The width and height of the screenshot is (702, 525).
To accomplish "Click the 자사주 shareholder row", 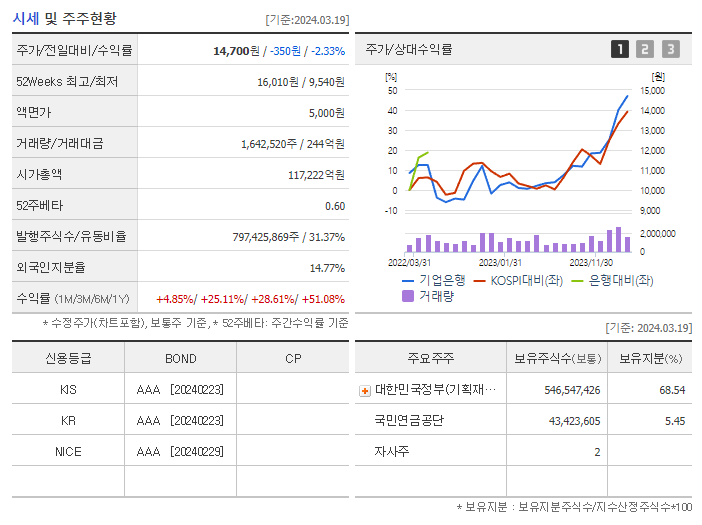I will click(x=392, y=451).
